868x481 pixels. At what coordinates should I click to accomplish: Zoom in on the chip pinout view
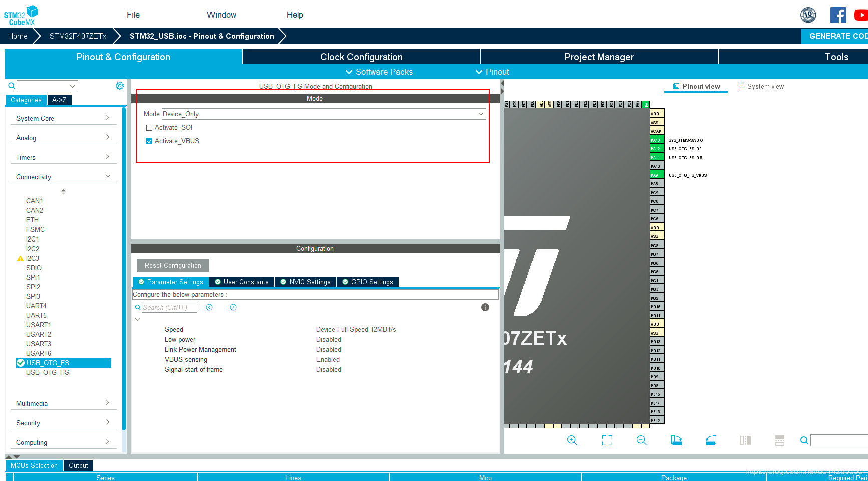[572, 440]
